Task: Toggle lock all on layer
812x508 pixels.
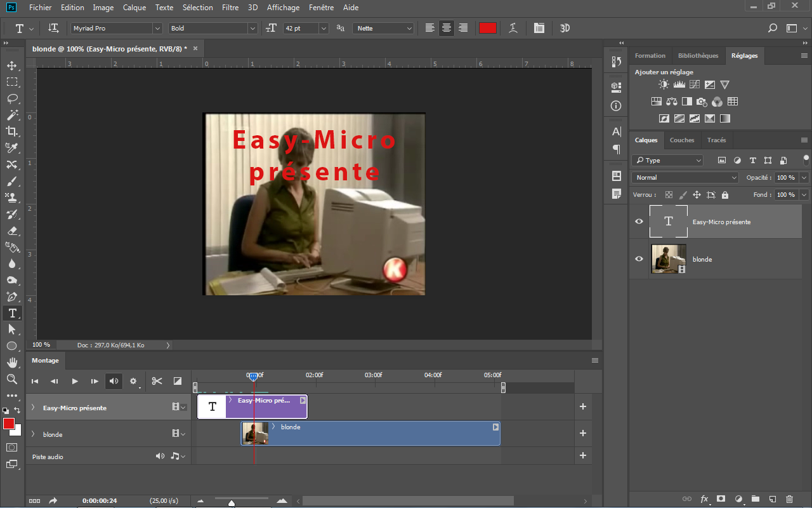Action: click(725, 195)
